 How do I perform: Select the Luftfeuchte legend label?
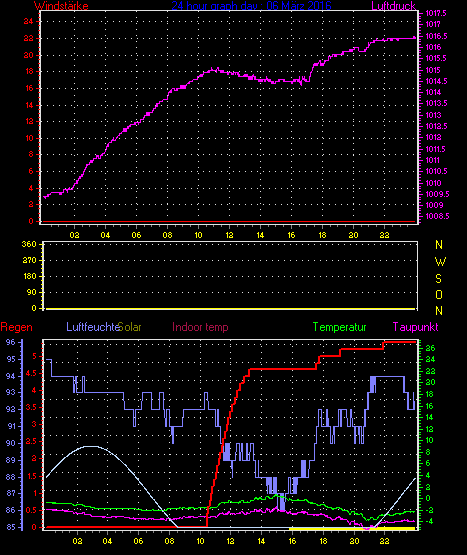pos(93,327)
